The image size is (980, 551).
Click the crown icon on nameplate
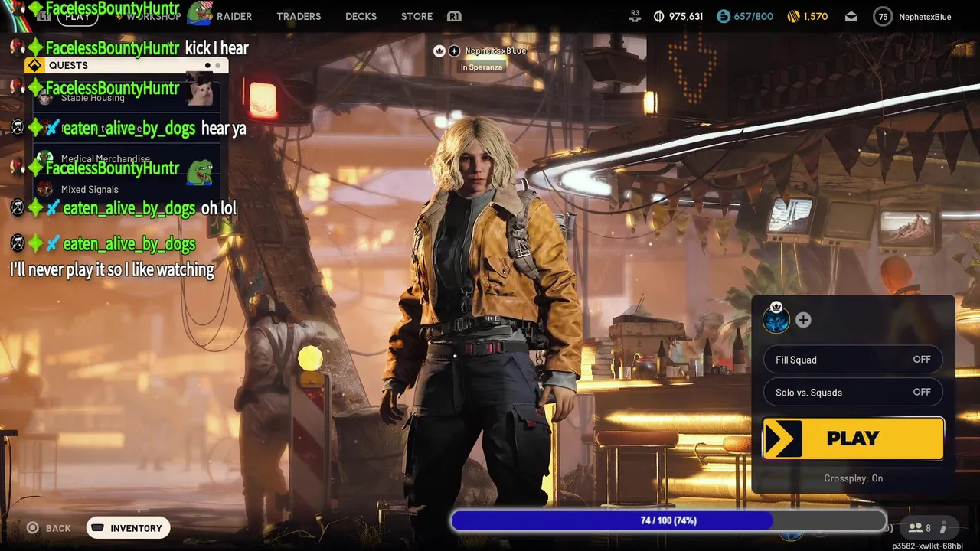coord(439,51)
